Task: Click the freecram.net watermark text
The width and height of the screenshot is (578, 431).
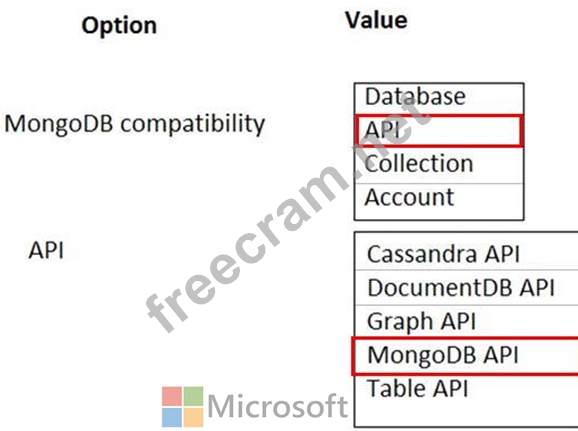Action: 288,214
